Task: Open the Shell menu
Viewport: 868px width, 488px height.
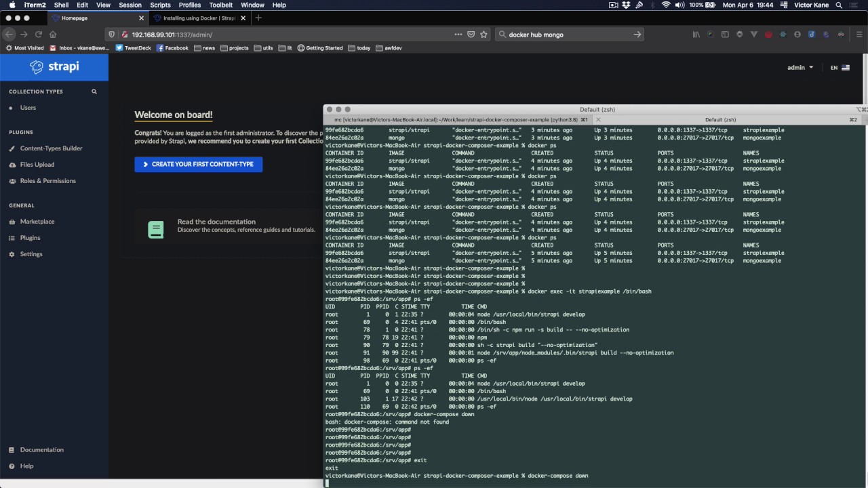Action: [61, 5]
